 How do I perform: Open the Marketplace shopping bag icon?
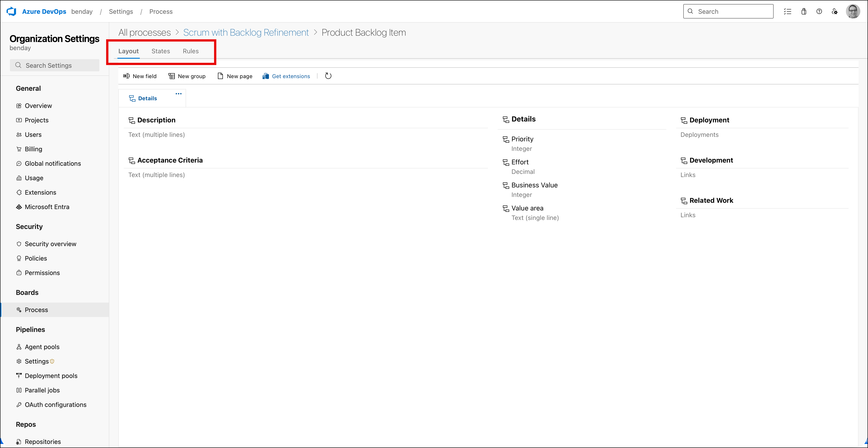(804, 11)
